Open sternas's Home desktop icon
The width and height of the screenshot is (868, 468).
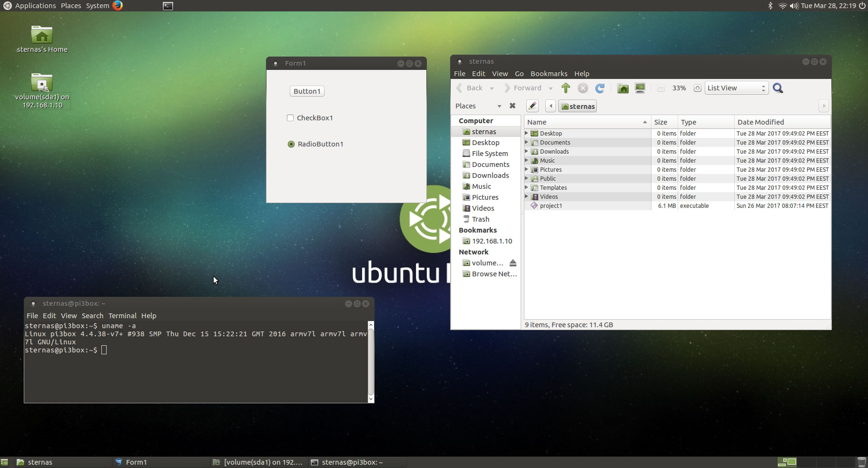tap(42, 39)
